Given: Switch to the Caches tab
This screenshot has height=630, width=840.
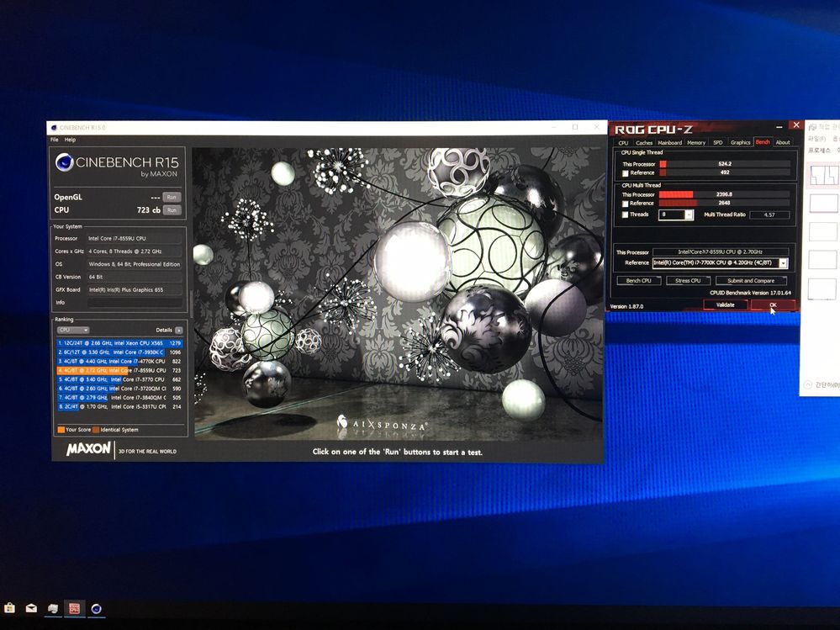Looking at the screenshot, I should (644, 142).
